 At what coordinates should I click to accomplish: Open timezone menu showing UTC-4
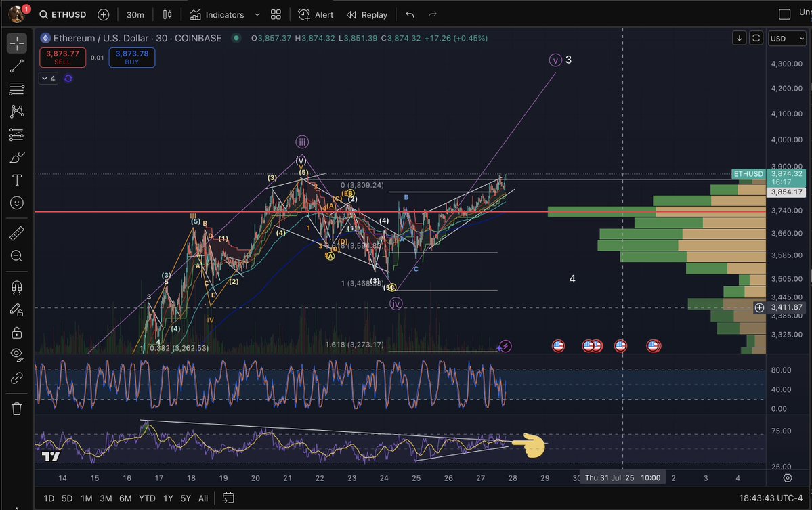click(771, 498)
